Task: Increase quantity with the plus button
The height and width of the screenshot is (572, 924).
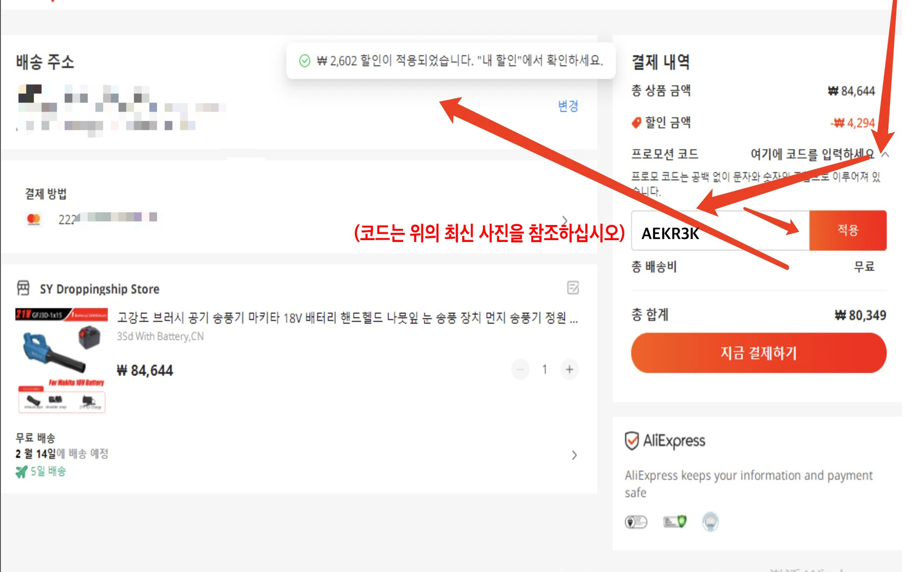Action: pos(569,369)
